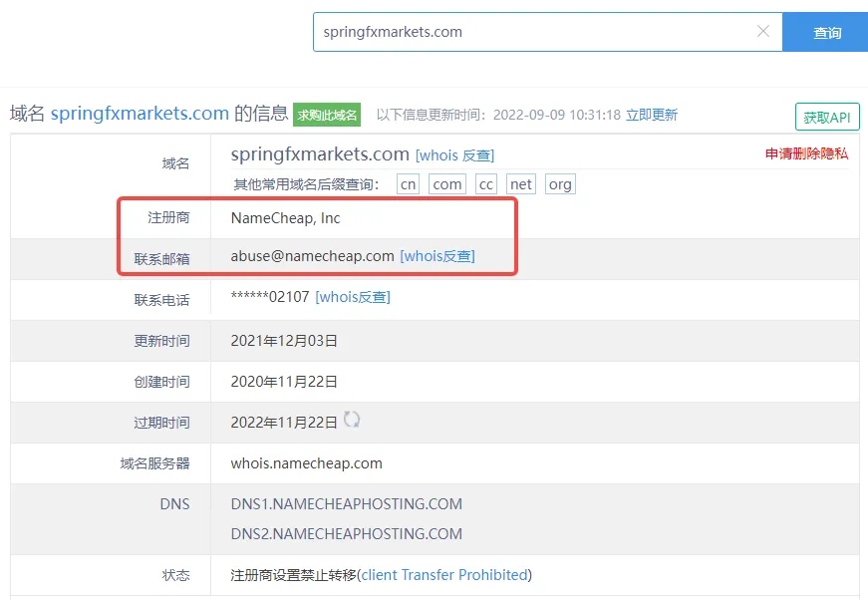Click the 状态 row label
Viewport: 868px width, 600px height.
175,575
